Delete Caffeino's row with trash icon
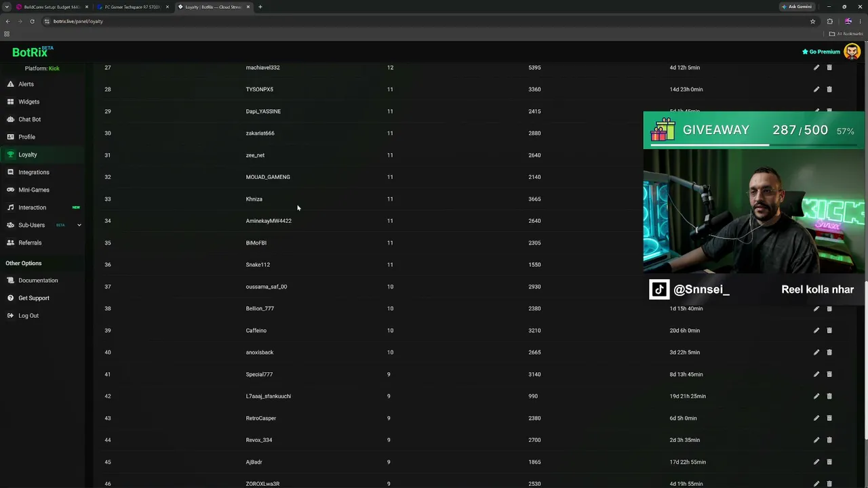Image resolution: width=868 pixels, height=488 pixels. click(829, 331)
